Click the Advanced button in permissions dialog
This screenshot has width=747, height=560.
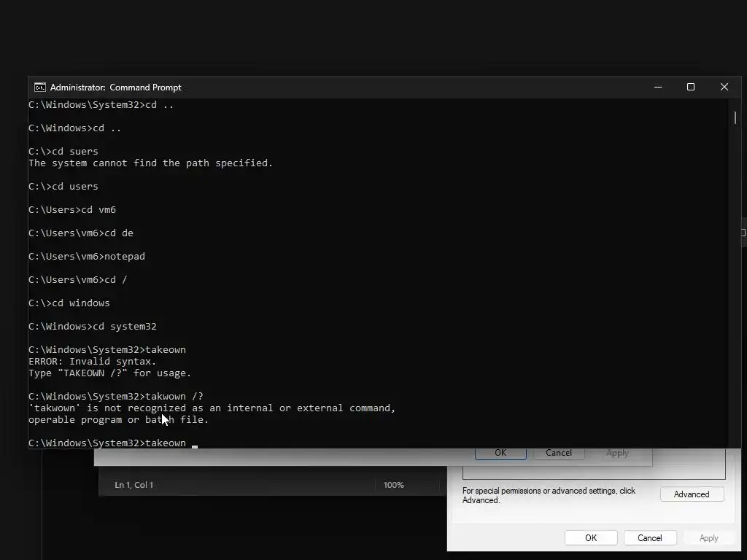[x=692, y=494]
